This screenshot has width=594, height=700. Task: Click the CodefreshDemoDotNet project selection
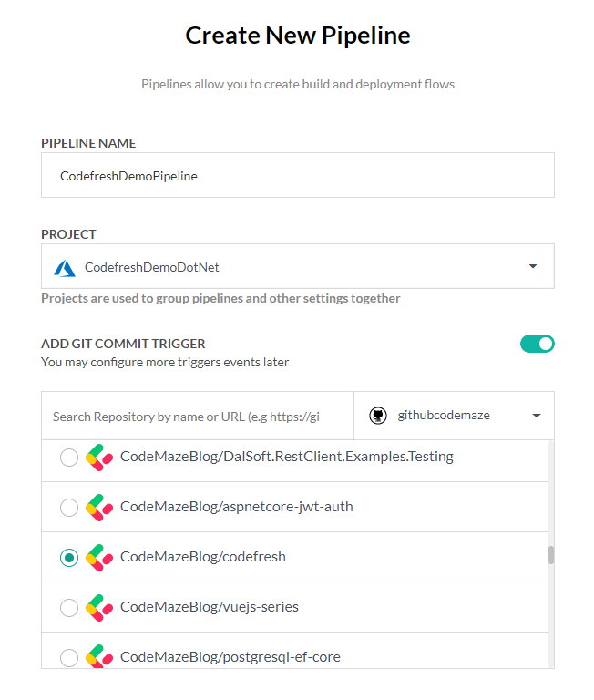tap(152, 267)
